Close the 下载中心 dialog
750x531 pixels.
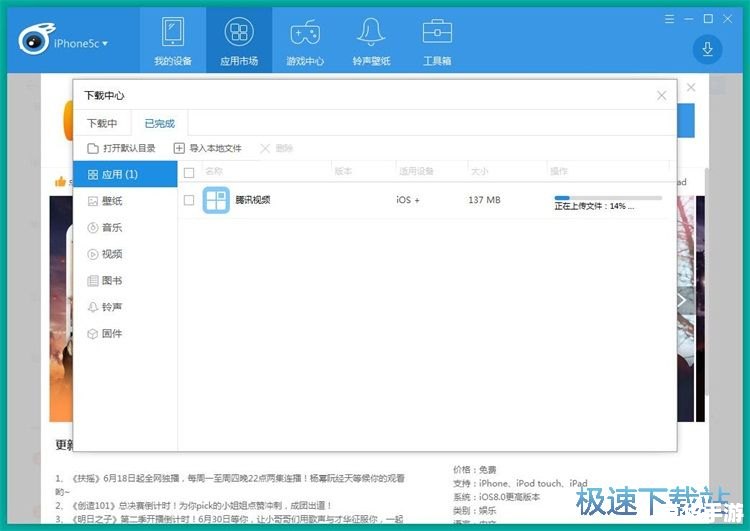tap(662, 96)
